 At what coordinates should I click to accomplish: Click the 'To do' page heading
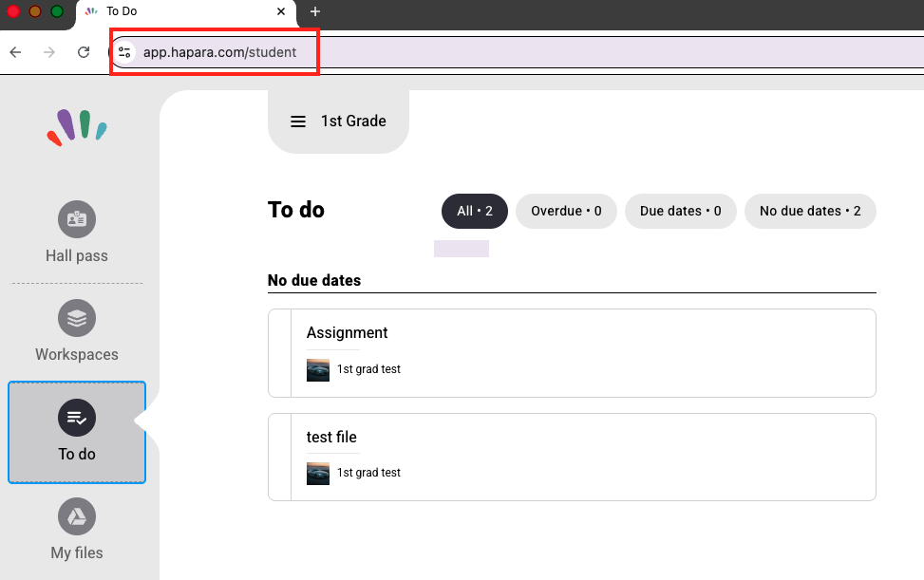pos(296,210)
